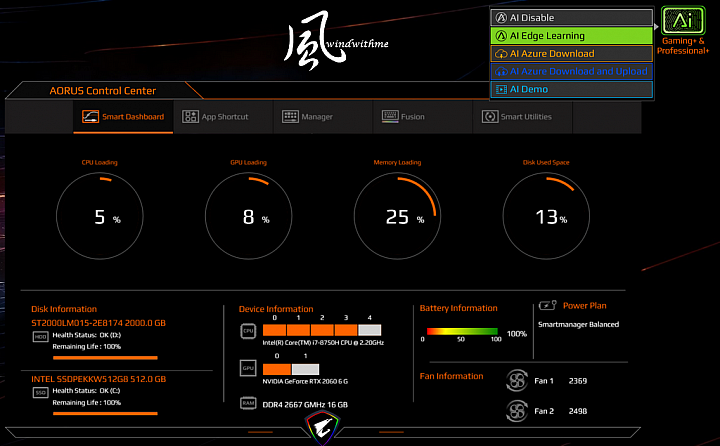Screen dimensions: 720x446
Task: Click the Gaming+ & Professional+ label
Action: tap(683, 46)
